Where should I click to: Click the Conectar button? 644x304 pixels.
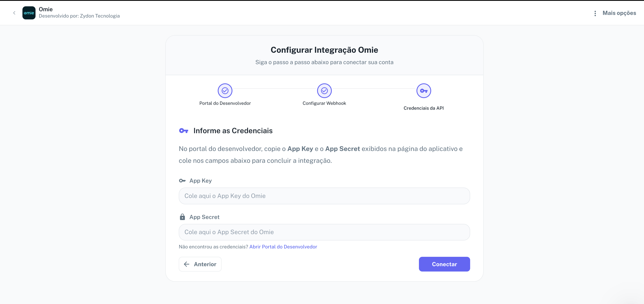click(x=444, y=264)
